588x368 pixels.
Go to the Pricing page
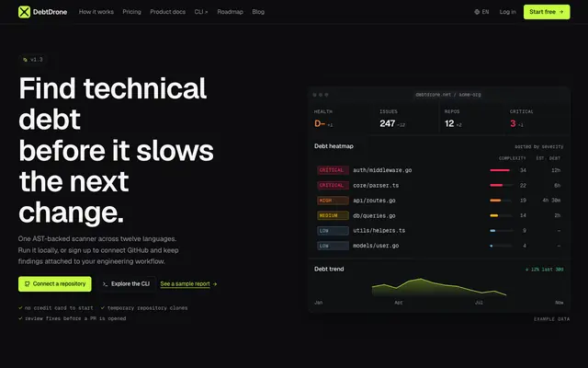coord(131,12)
